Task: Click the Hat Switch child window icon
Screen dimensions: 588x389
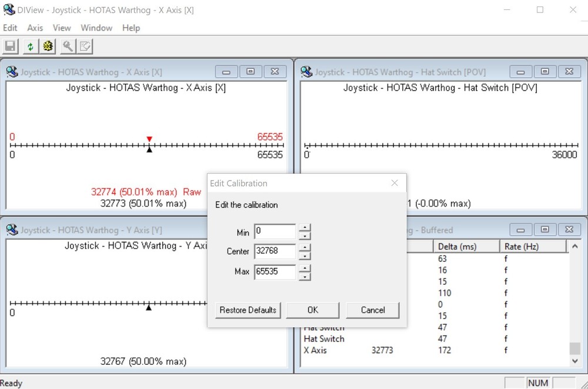Action: pos(306,71)
